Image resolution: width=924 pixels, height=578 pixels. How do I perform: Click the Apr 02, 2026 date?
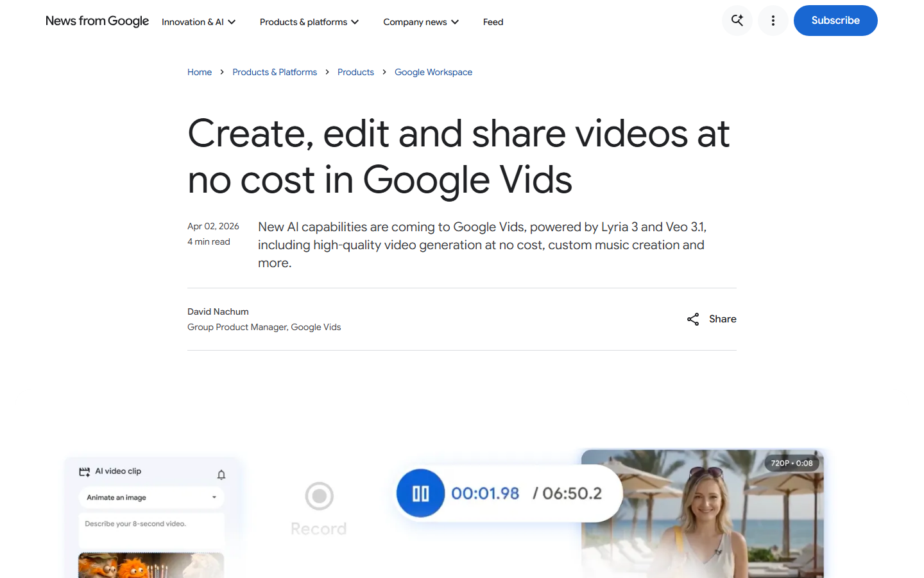213,226
